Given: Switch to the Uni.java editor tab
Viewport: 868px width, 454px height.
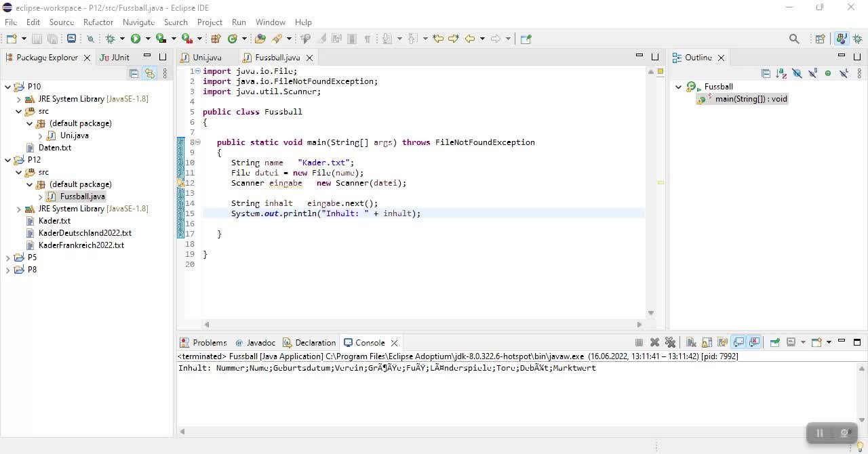Looking at the screenshot, I should click(207, 58).
